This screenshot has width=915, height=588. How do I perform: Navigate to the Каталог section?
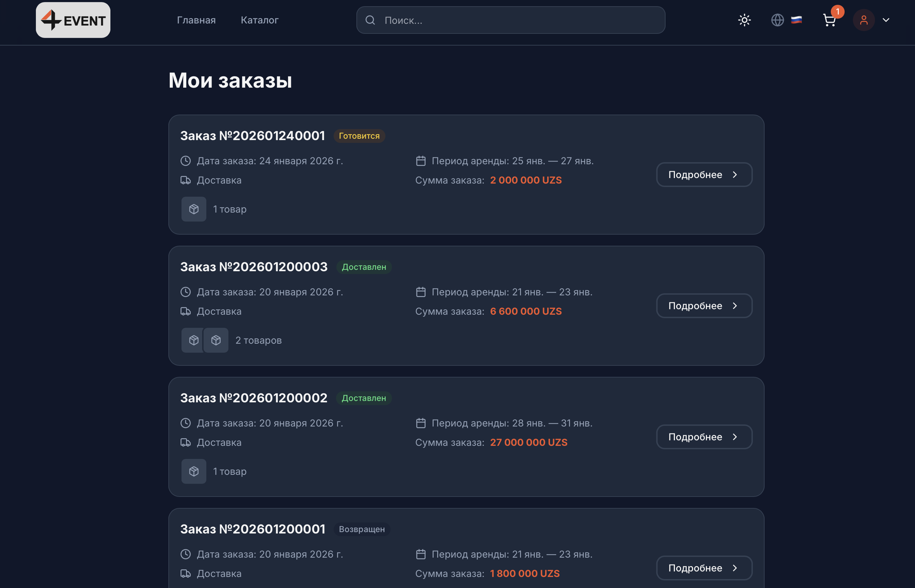click(x=259, y=20)
